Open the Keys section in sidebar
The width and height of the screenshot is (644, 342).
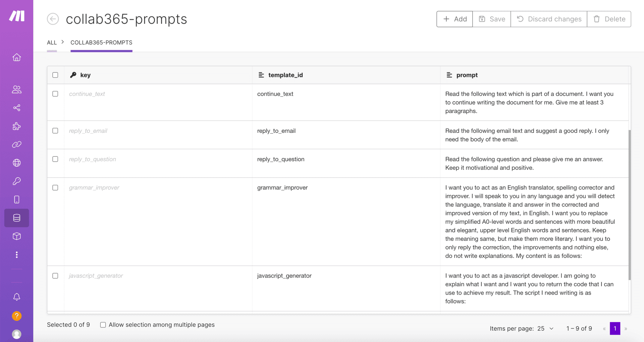(16, 181)
